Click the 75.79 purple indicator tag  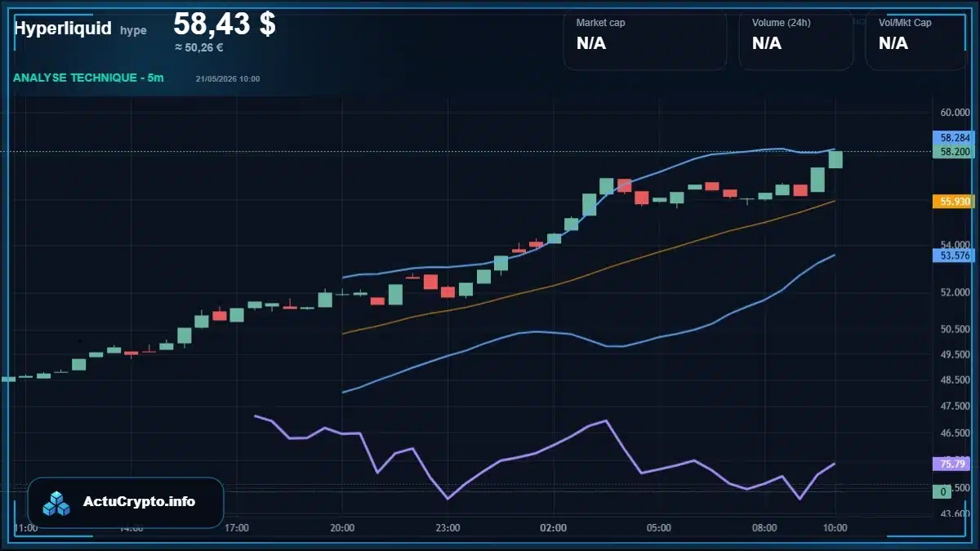coord(950,464)
